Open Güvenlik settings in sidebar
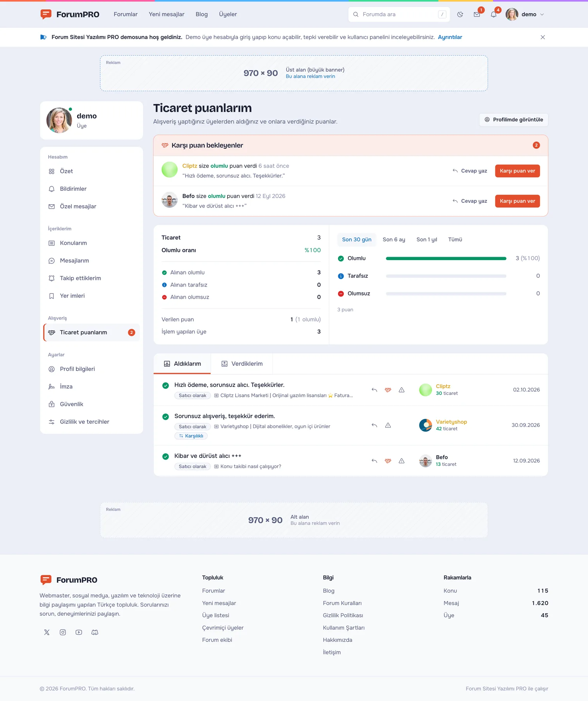 [92, 404]
